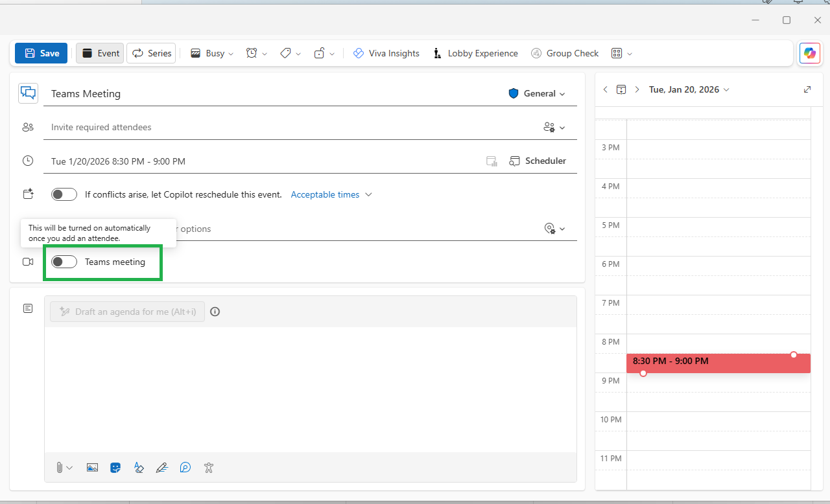Select the Event button
The image size is (830, 504).
[100, 53]
